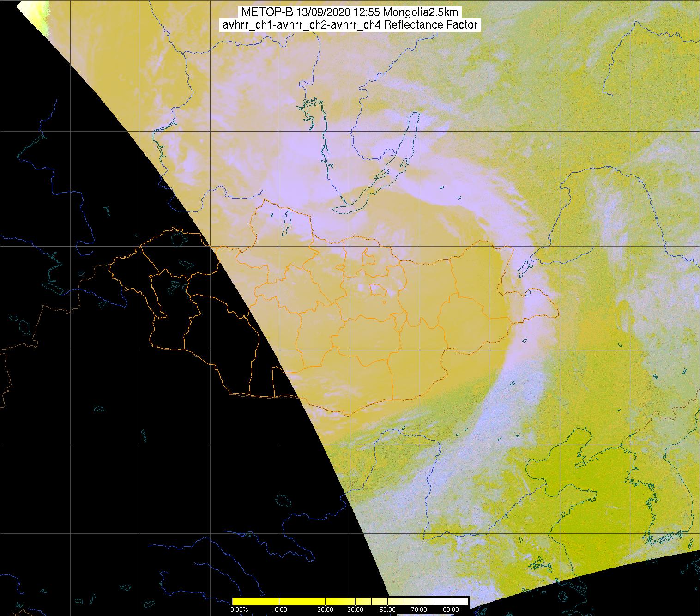700x616 pixels.
Task: Click the 0.00% label on the color scale
Action: coord(239,610)
